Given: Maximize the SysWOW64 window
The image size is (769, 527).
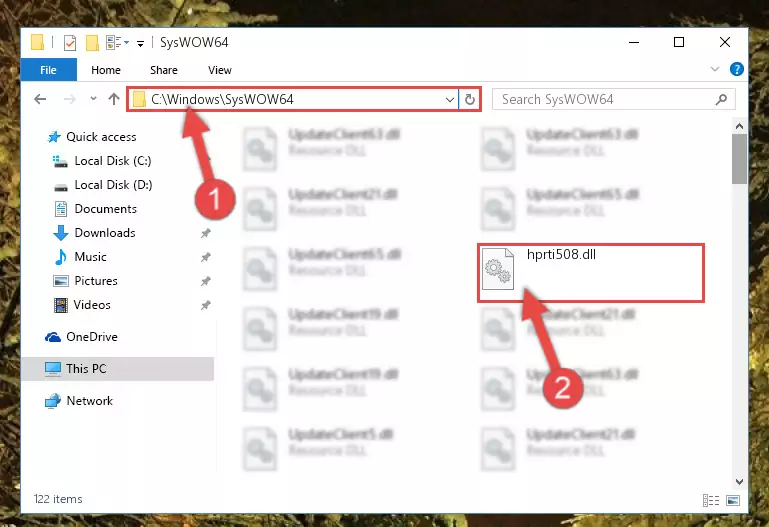Looking at the screenshot, I should pos(679,43).
